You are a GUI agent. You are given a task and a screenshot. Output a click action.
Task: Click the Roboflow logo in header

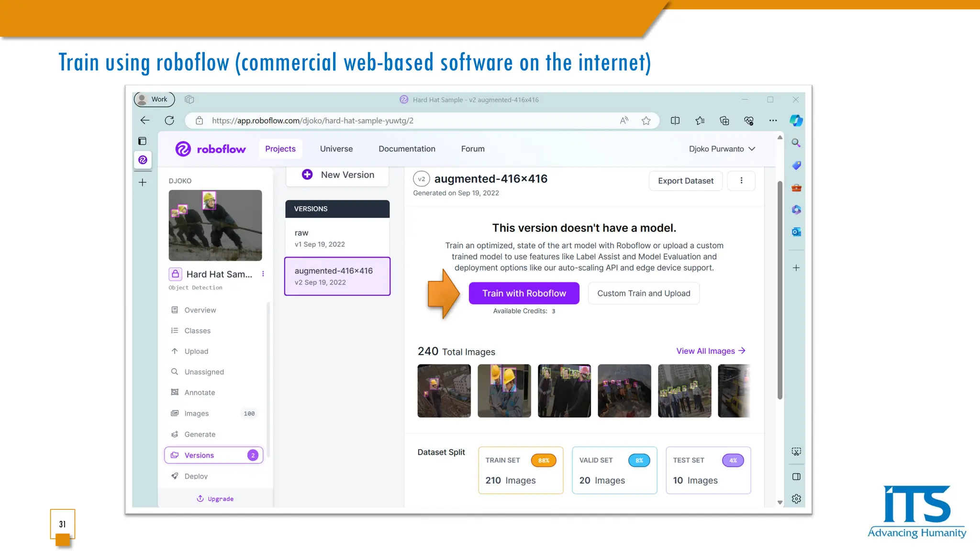(211, 149)
